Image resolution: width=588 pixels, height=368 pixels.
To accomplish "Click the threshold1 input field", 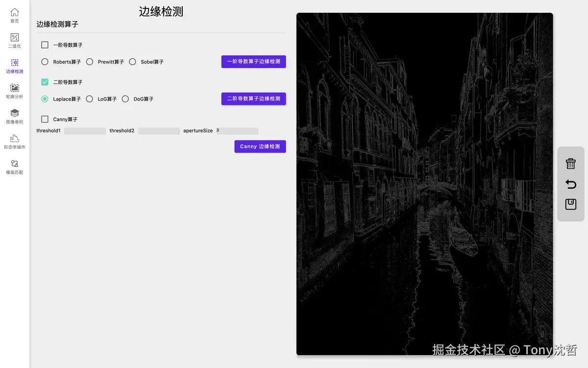I will [86, 131].
